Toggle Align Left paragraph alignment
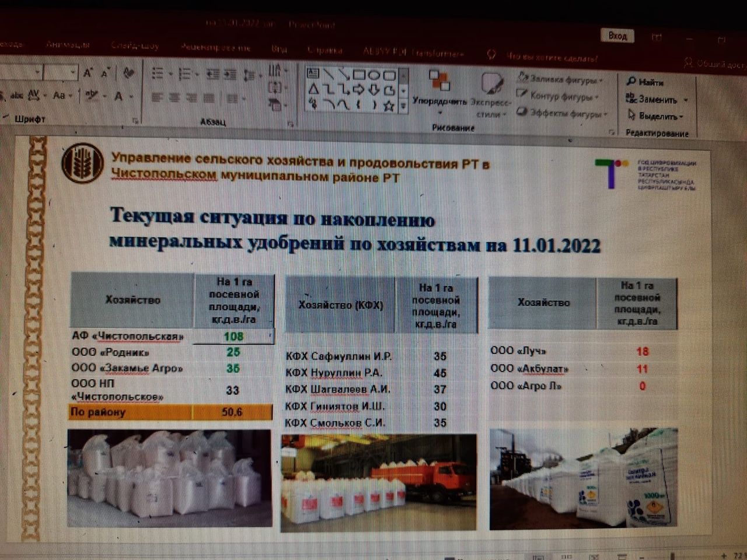The width and height of the screenshot is (747, 560). pyautogui.click(x=157, y=98)
